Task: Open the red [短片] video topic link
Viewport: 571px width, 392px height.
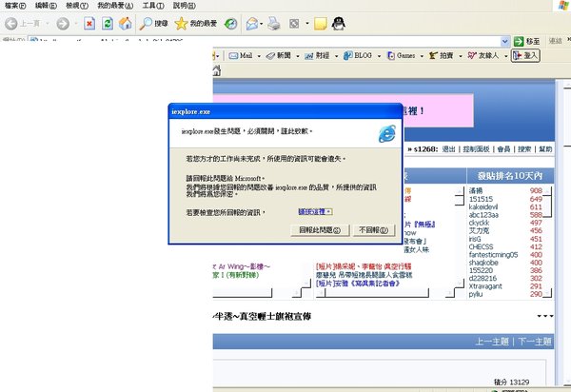Action: pos(364,266)
